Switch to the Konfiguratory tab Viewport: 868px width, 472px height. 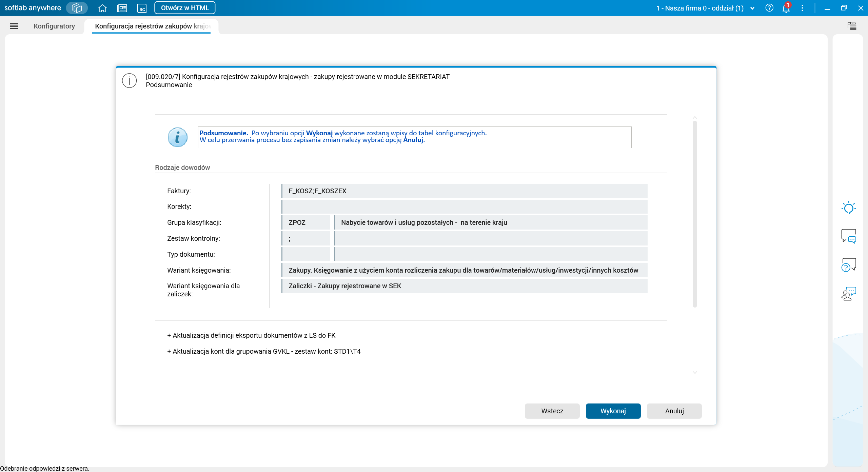pos(54,26)
